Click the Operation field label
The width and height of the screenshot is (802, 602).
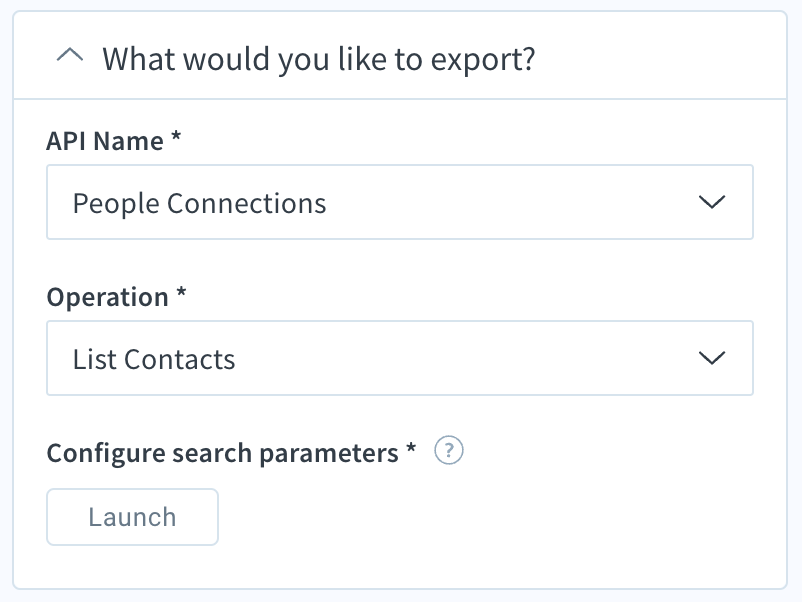pos(107,297)
